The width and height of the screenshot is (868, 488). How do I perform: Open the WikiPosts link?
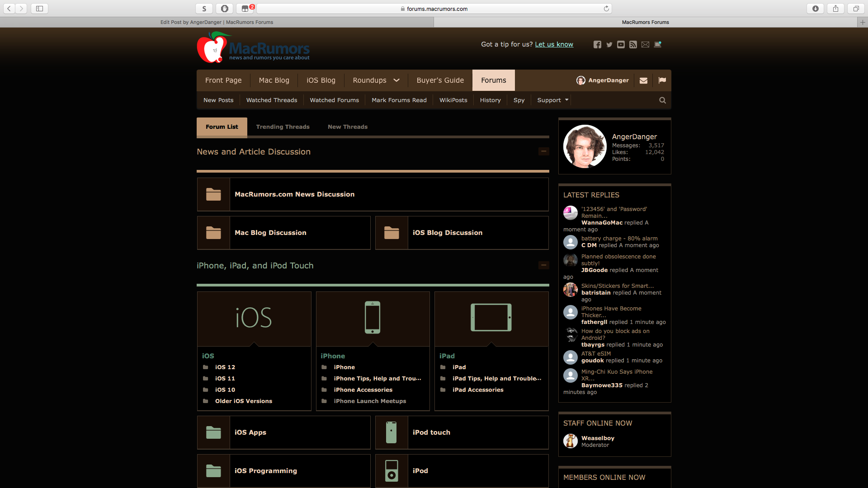(453, 100)
